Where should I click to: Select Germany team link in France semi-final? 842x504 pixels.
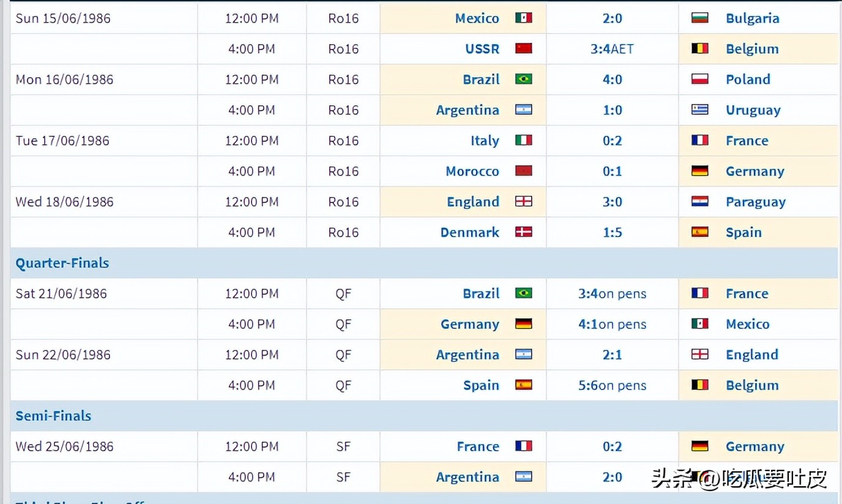pos(755,447)
